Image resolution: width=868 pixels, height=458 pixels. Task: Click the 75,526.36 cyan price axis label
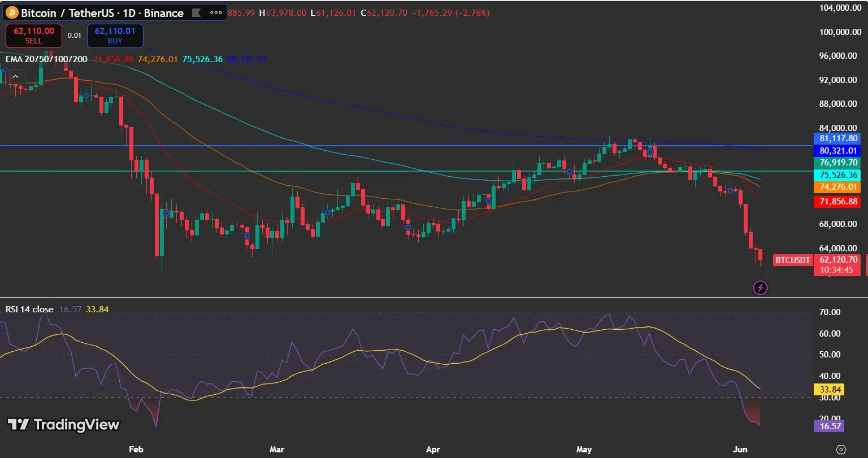[x=839, y=175]
